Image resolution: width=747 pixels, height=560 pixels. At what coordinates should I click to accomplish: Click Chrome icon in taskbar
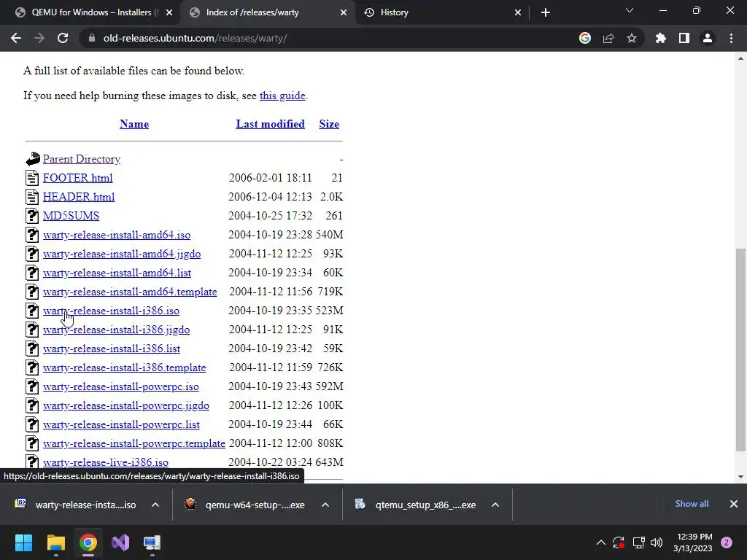(x=88, y=542)
